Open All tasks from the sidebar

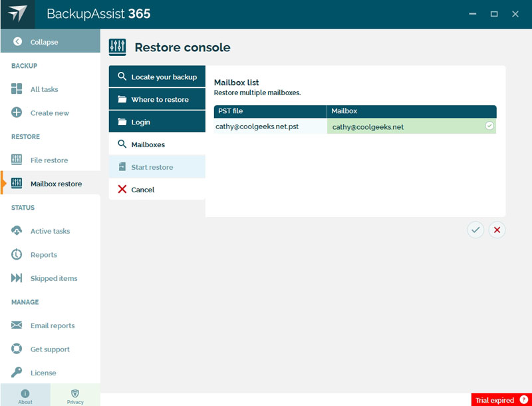click(x=51, y=89)
